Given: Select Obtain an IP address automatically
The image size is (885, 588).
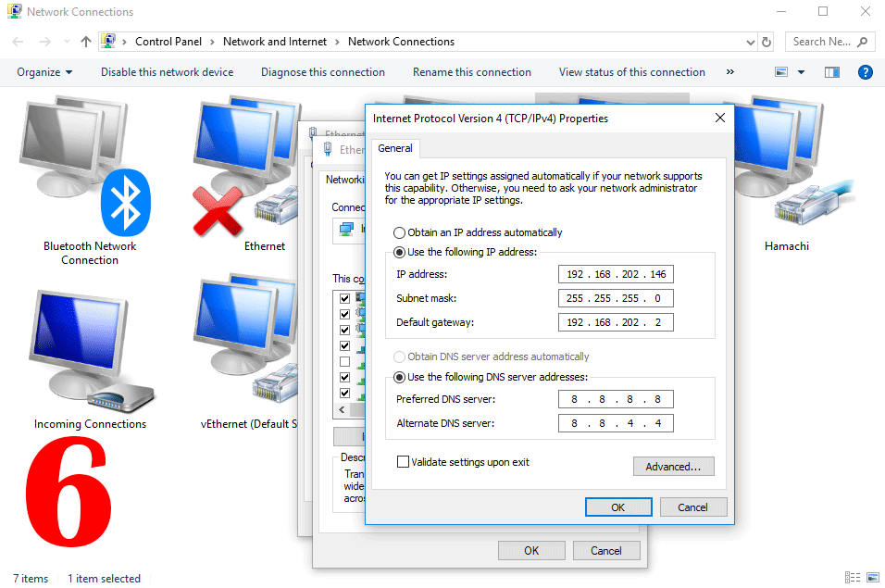Looking at the screenshot, I should point(399,232).
